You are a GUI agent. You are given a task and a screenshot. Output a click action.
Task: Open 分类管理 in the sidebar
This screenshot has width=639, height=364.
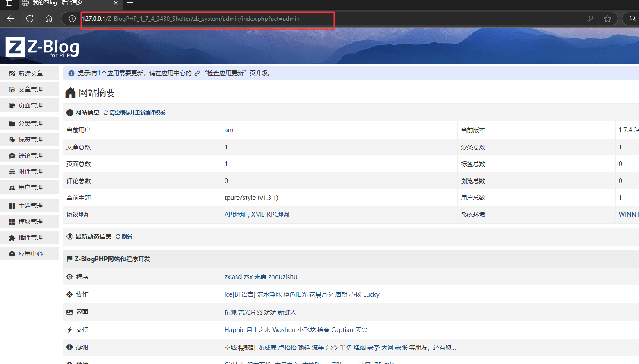[x=29, y=123]
